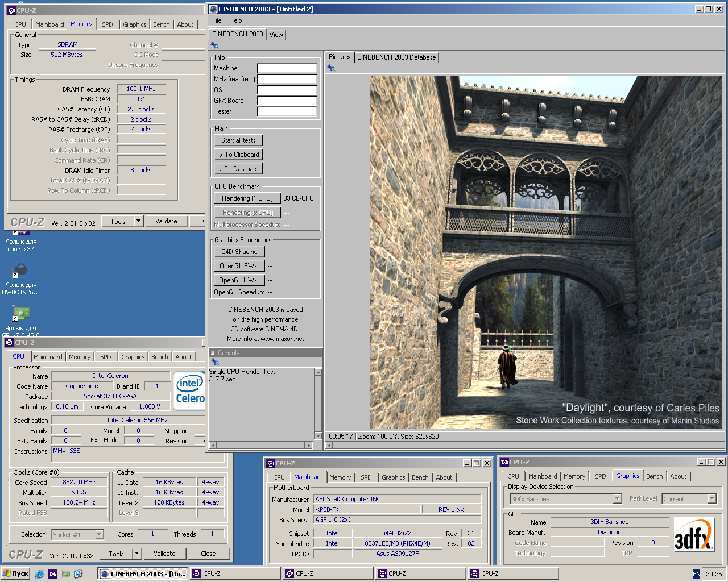Click console vertical scrollbar down arrow

[318, 436]
